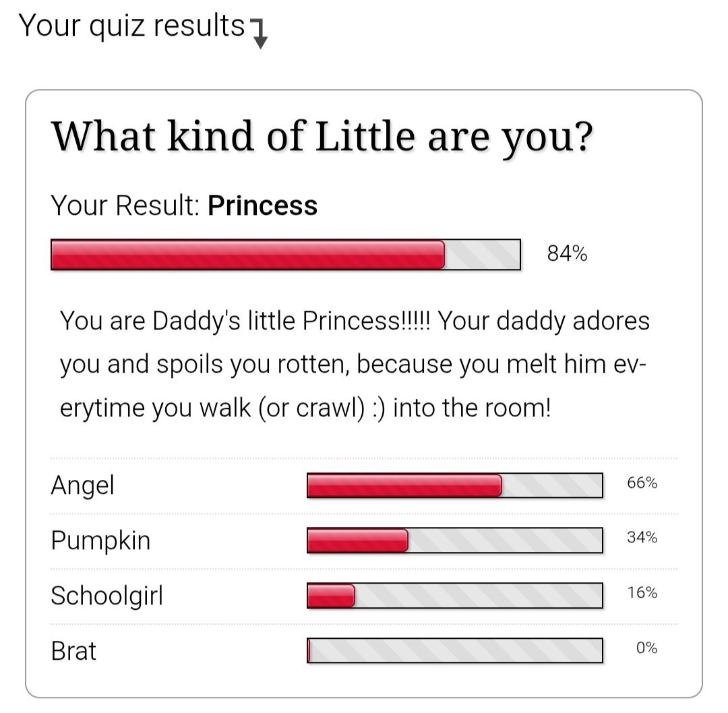This screenshot has width=728, height=713.
Task: Select the Angel row label
Action: 83,486
